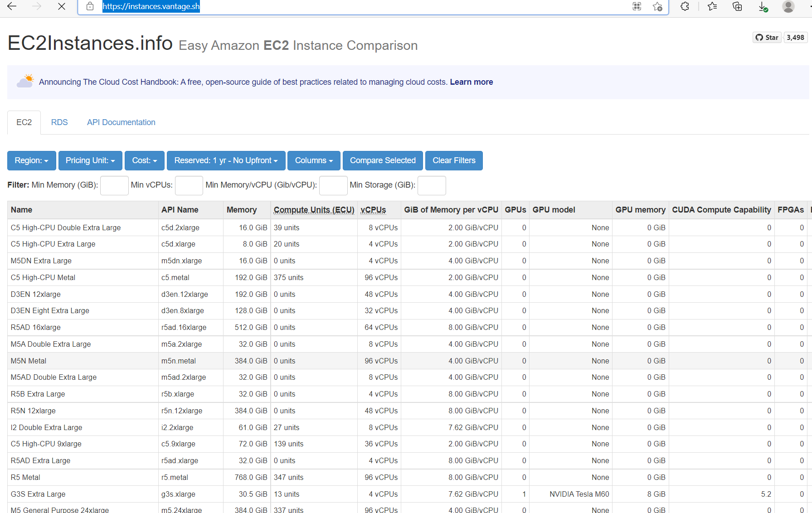Click the r5n.12xlarge API name cell

pos(190,411)
